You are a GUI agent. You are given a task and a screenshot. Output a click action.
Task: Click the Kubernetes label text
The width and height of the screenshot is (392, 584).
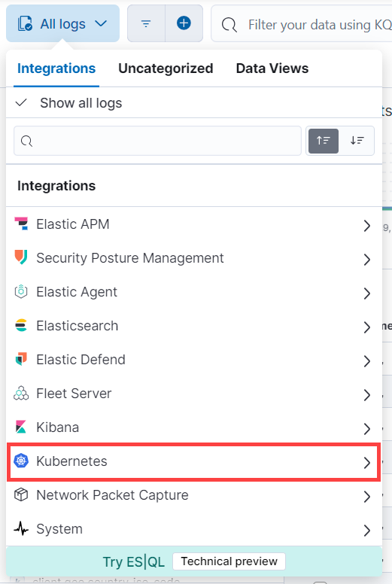(x=71, y=461)
